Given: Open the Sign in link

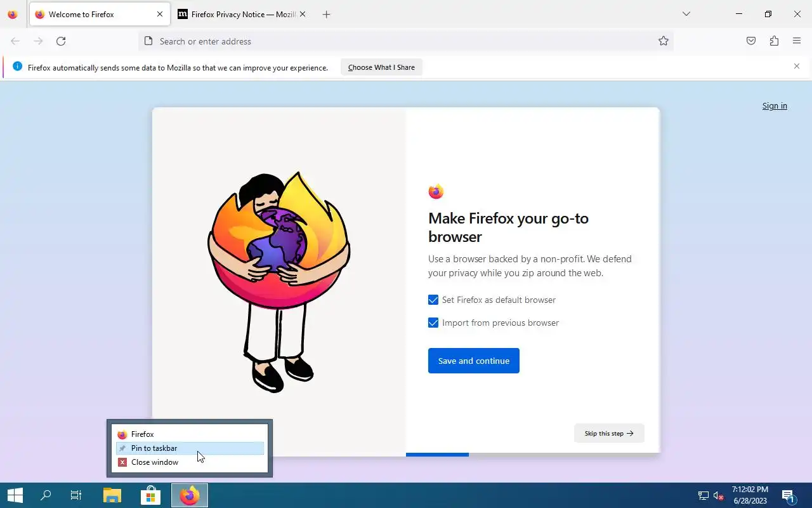Looking at the screenshot, I should click(x=775, y=106).
